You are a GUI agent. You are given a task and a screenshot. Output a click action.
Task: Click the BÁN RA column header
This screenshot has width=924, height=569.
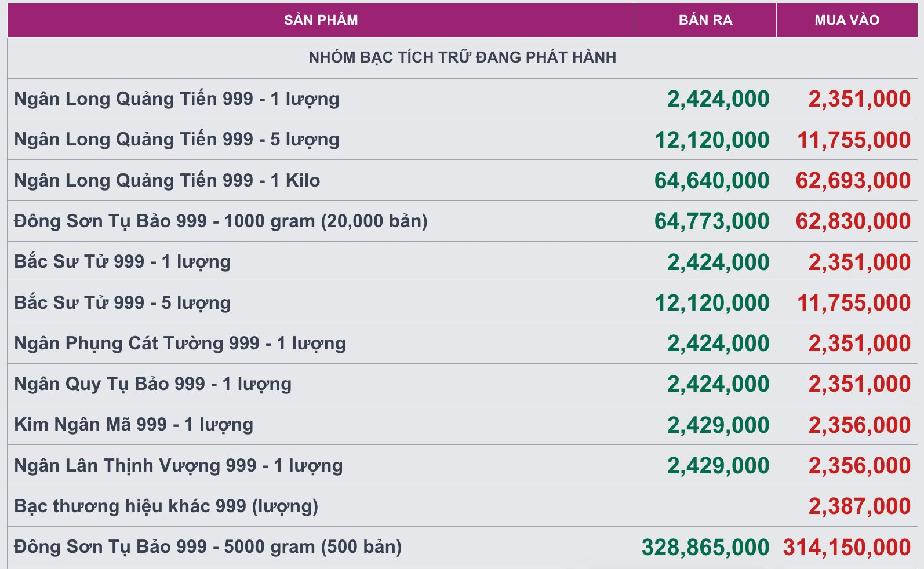(705, 20)
